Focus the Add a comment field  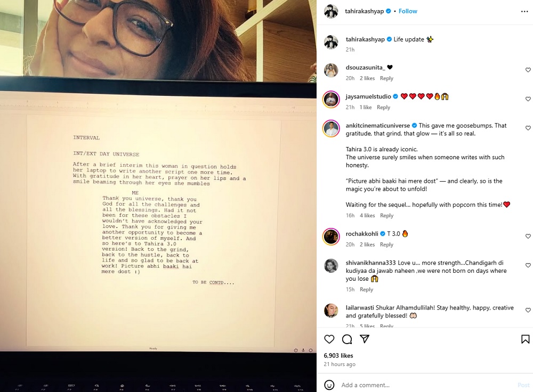[x=426, y=385]
